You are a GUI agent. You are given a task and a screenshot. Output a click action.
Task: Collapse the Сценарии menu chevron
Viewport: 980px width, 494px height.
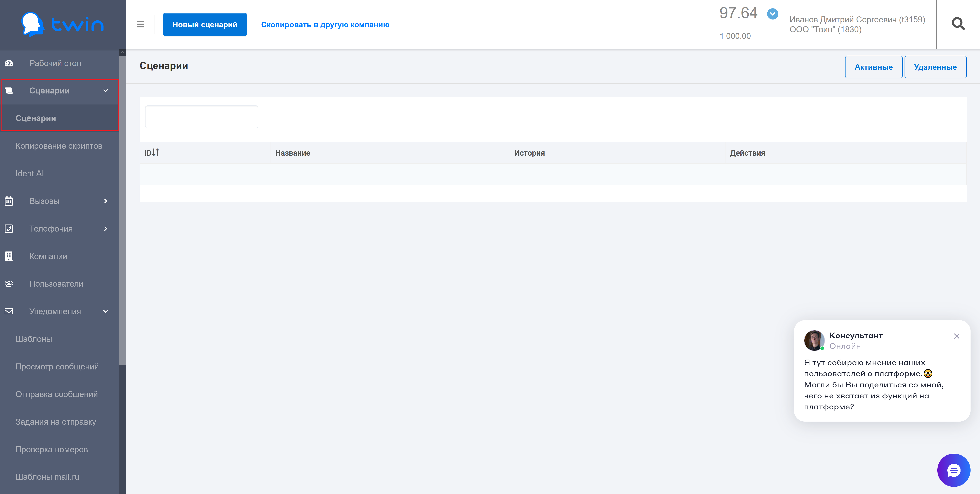[106, 91]
